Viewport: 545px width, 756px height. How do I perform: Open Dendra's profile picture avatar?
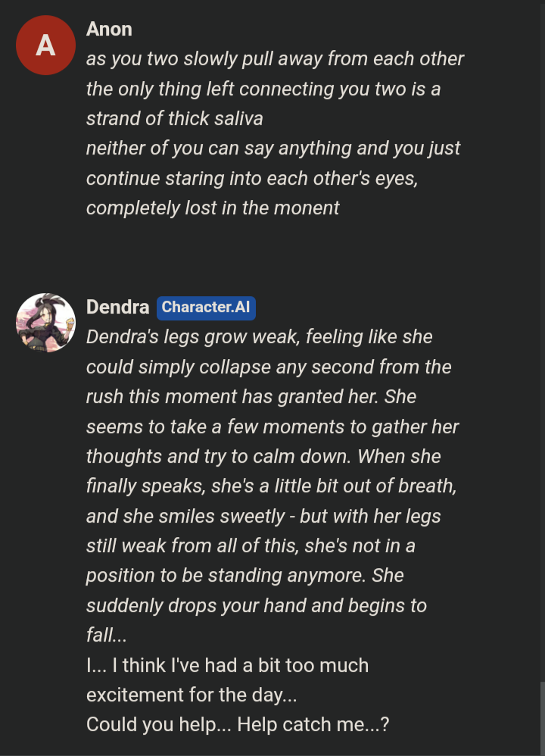tap(45, 323)
